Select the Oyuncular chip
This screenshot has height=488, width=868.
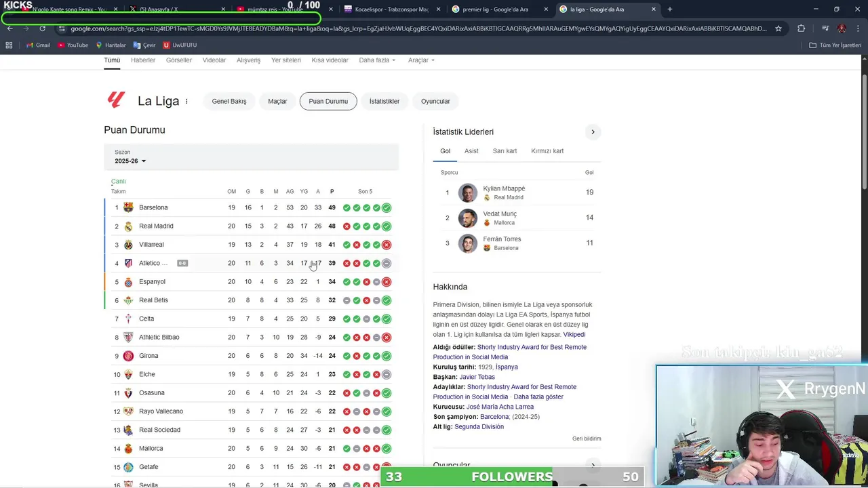[x=435, y=101]
